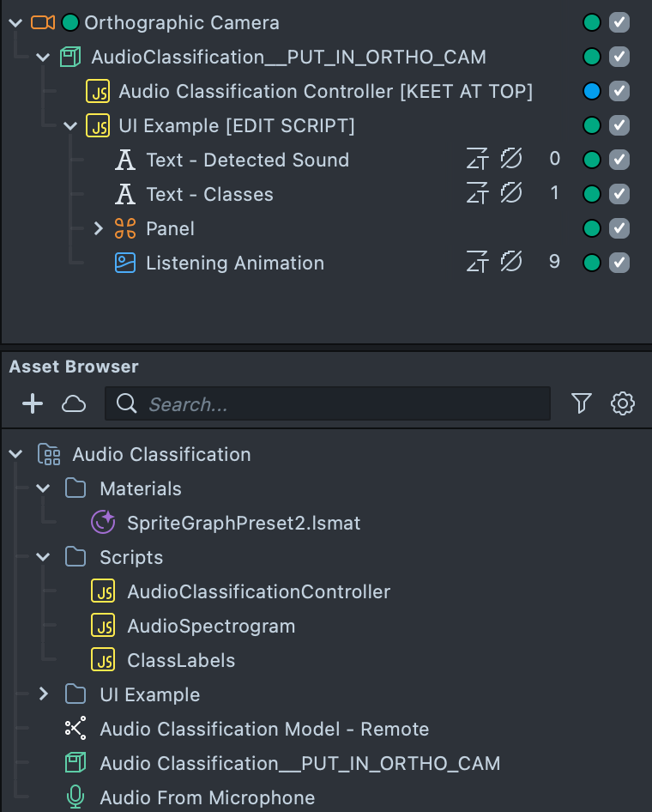The image size is (652, 812).
Task: Click the Asset Browser panel title
Action: tap(73, 367)
